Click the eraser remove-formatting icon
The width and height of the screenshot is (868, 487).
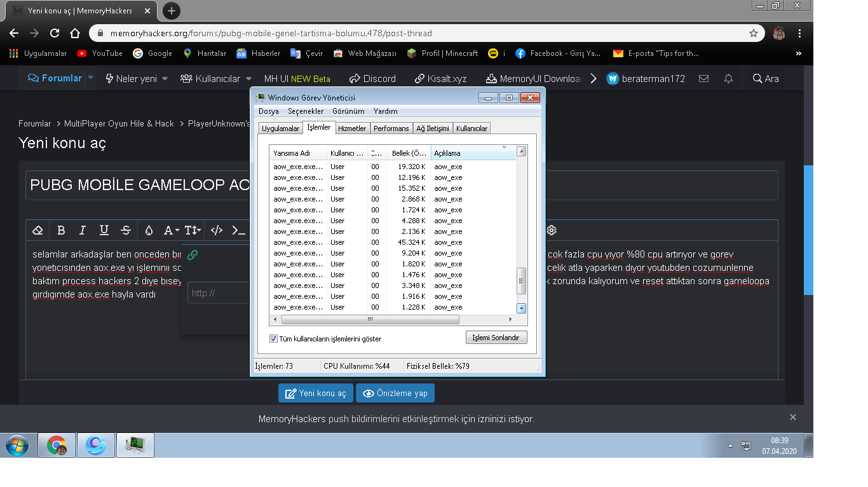click(x=38, y=230)
